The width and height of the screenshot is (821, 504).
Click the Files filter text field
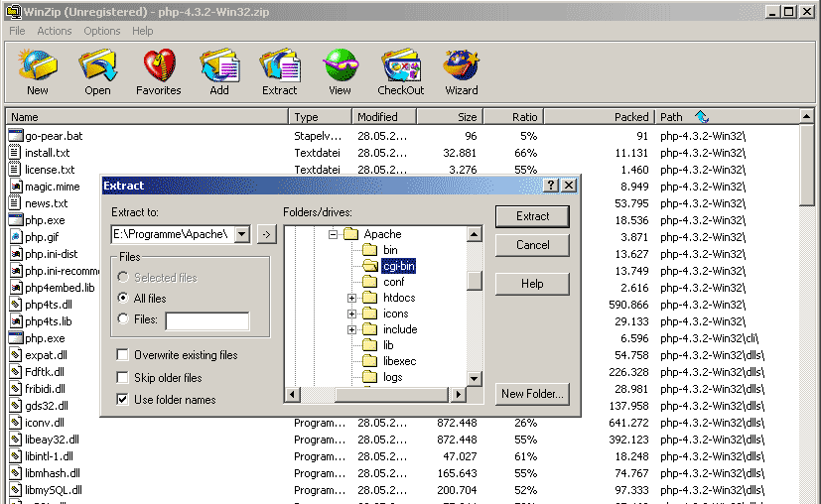tap(207, 320)
